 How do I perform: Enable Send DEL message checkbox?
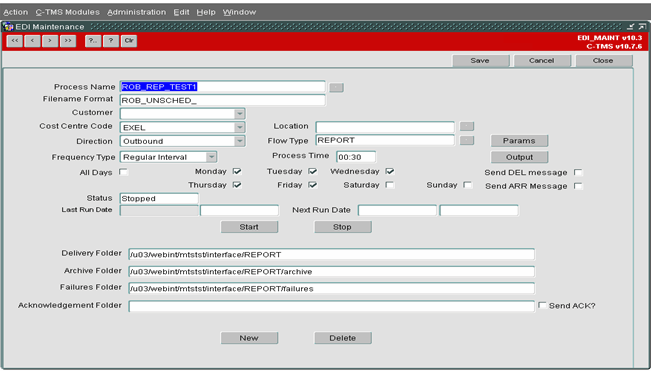point(578,172)
